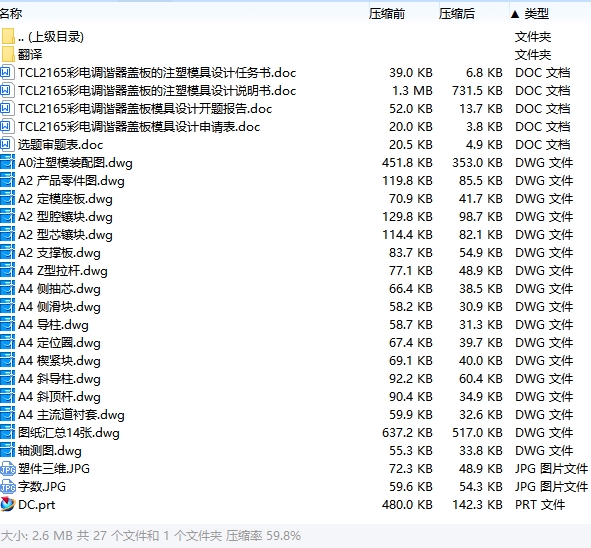Click the DWG icon for A0注塑模装配图

click(7, 162)
